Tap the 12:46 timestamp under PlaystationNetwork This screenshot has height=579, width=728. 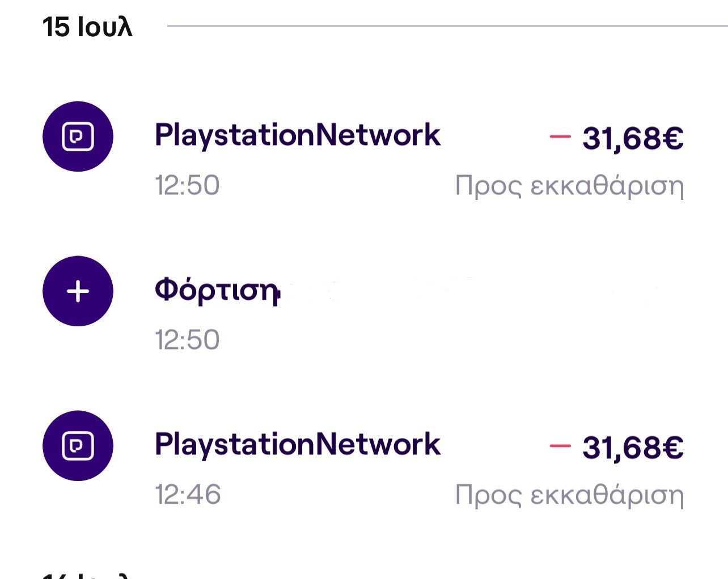[x=188, y=495]
